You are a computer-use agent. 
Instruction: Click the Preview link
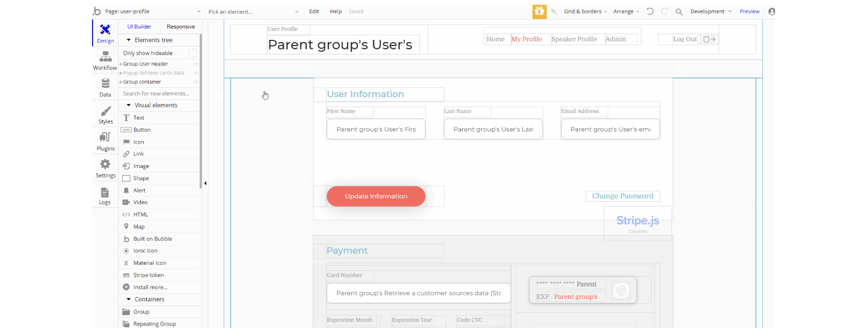point(749,11)
